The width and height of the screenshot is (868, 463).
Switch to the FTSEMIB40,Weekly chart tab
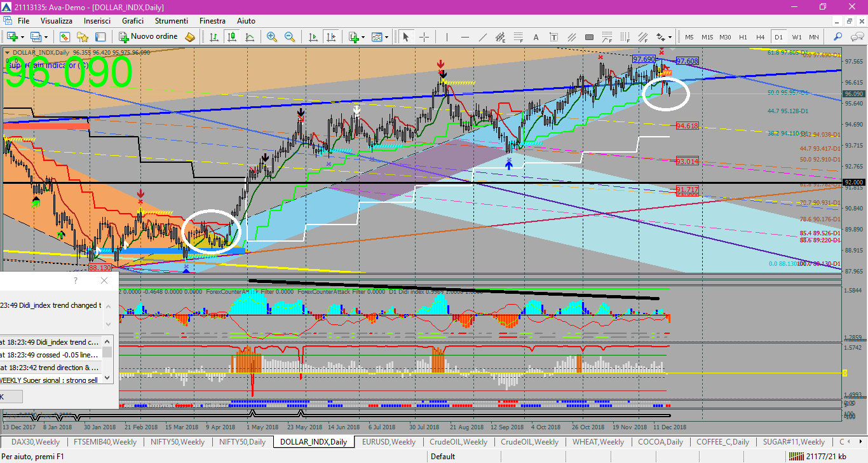pos(105,441)
